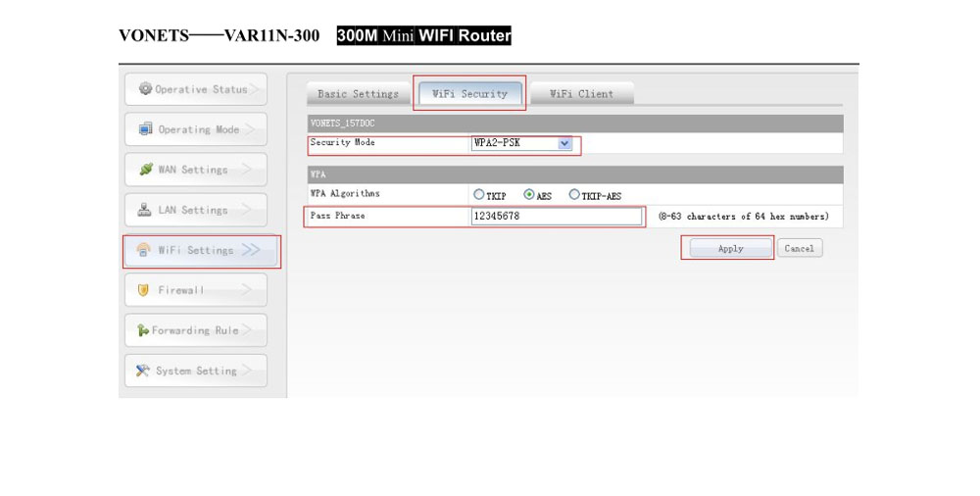Image resolution: width=980 pixels, height=496 pixels.
Task: Click the Operative Status gear icon
Action: pyautogui.click(x=146, y=89)
